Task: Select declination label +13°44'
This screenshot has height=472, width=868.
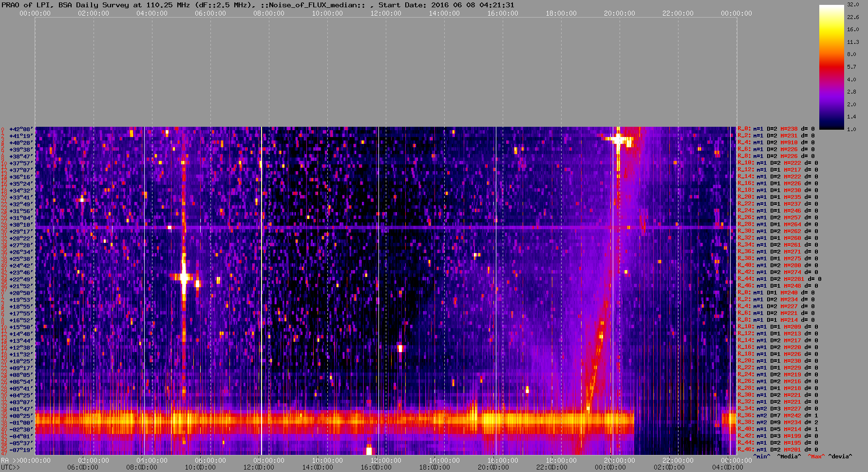Action: (x=21, y=341)
